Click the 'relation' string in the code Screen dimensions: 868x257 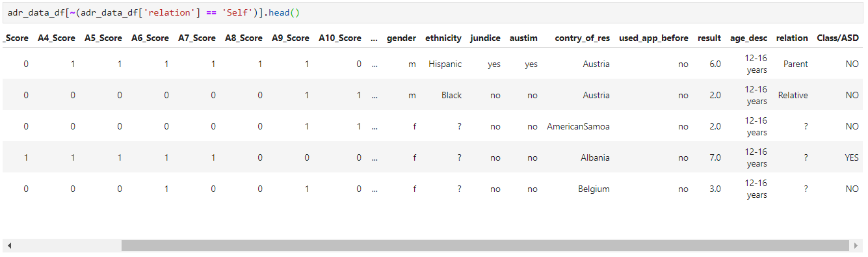pyautogui.click(x=169, y=13)
